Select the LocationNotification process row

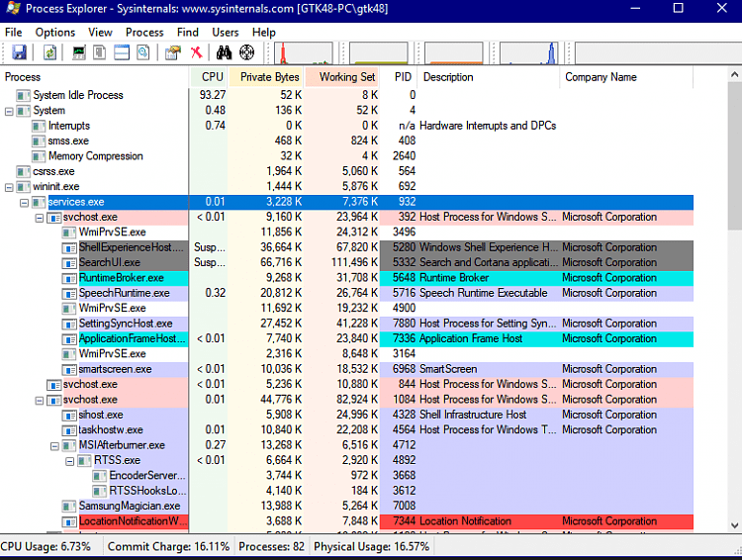[x=347, y=521]
